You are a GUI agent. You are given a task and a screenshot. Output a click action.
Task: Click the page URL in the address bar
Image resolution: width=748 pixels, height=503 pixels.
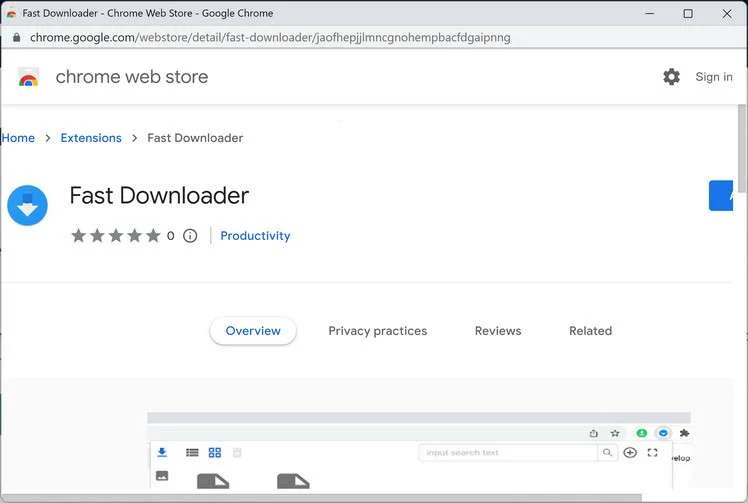point(270,37)
